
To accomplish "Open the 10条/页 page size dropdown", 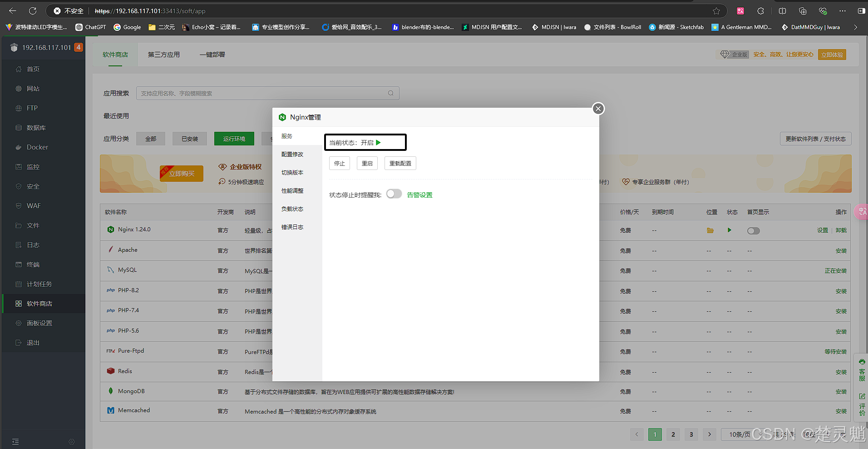I will (745, 434).
